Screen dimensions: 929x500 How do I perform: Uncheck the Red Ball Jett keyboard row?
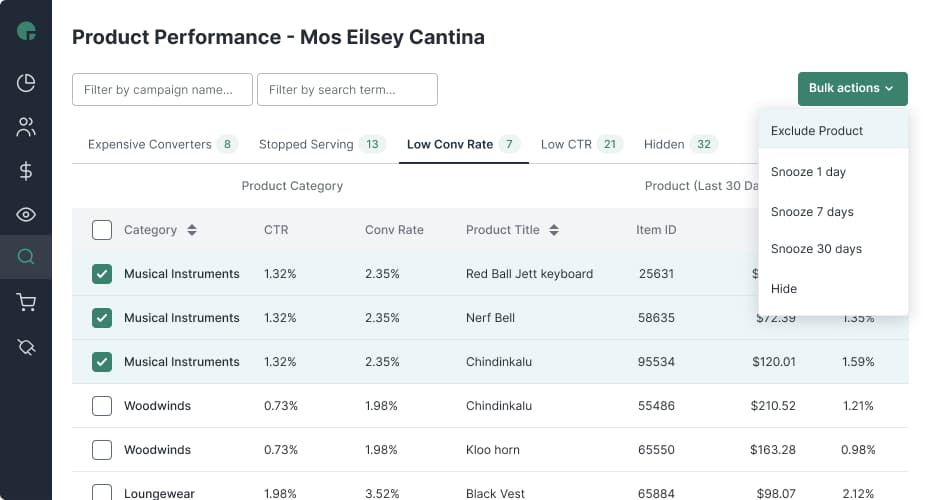coord(102,274)
